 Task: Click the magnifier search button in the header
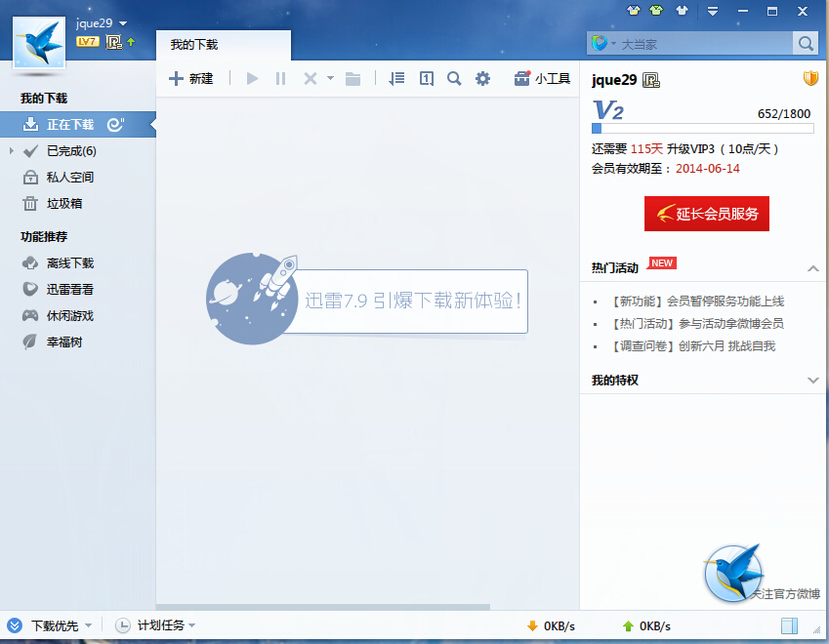[x=806, y=43]
